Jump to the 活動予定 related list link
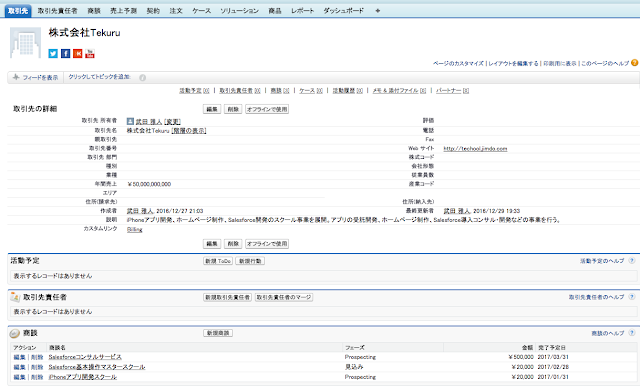Image resolution: width=640 pixels, height=389 pixels. (x=194, y=91)
